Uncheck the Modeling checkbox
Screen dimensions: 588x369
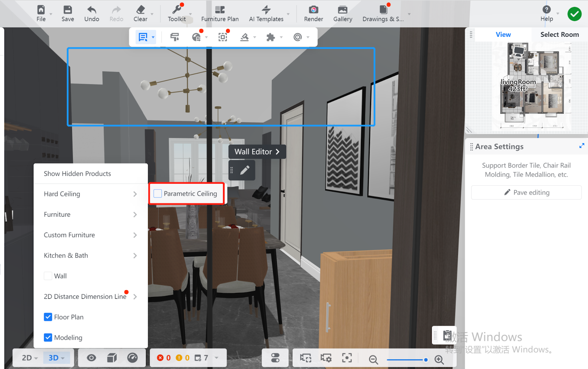click(48, 338)
